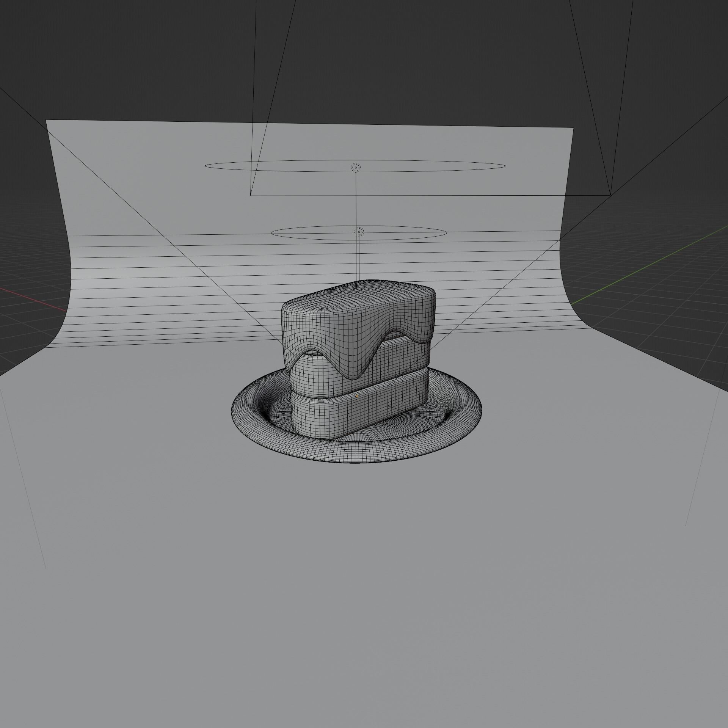Click the orange object origin dot on the cake

pyautogui.click(x=357, y=396)
